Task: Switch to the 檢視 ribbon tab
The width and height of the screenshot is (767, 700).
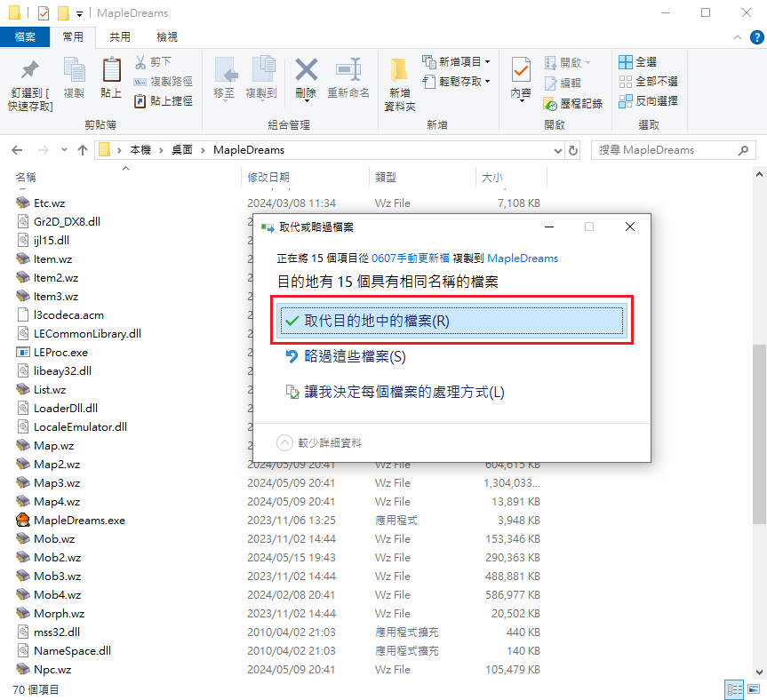Action: point(166,37)
